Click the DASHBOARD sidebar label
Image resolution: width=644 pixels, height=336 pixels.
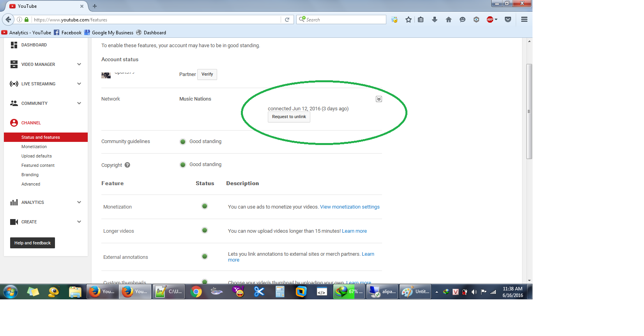tap(34, 45)
